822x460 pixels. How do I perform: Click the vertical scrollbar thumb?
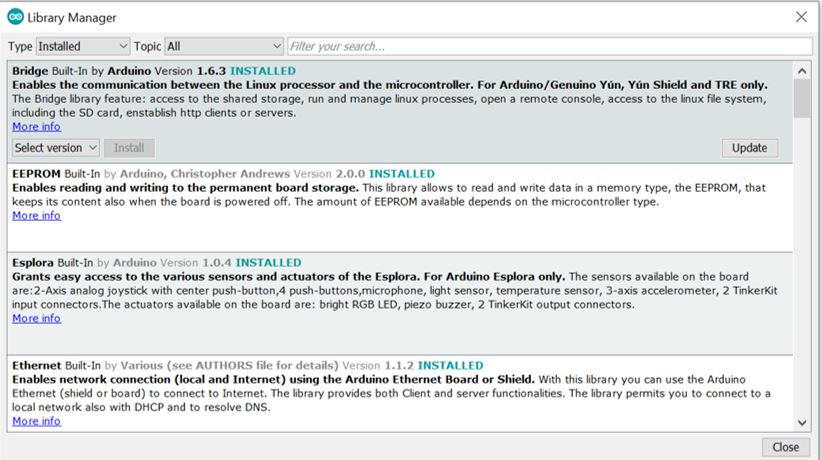802,100
